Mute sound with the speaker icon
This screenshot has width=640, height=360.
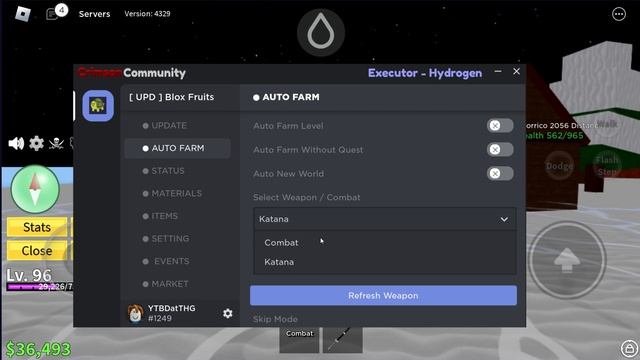[16, 143]
